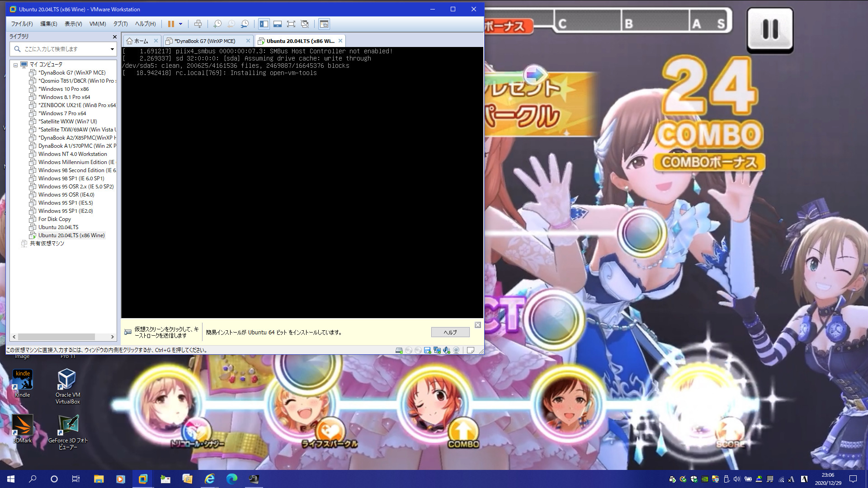This screenshot has height=488, width=868.
Task: Close the ライブラリ panel
Action: (114, 37)
